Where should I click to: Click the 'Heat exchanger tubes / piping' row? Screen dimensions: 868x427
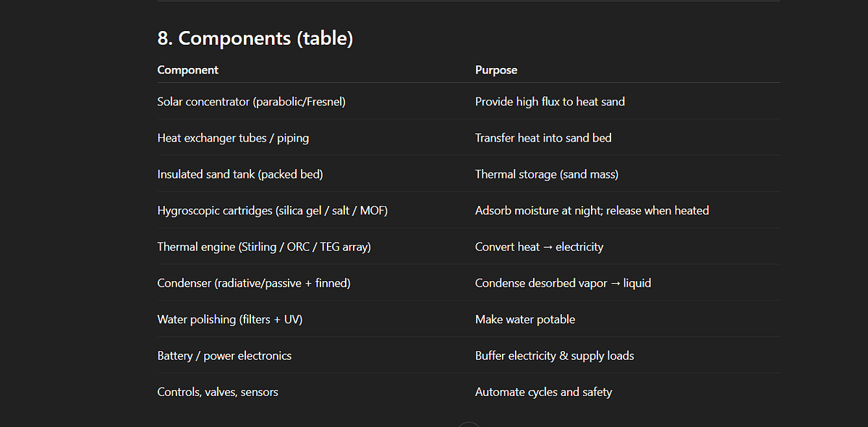469,137
